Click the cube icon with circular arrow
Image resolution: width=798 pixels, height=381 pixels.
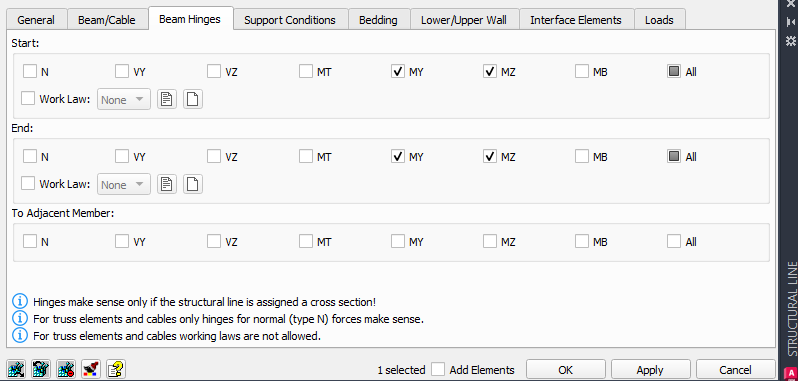point(41,368)
